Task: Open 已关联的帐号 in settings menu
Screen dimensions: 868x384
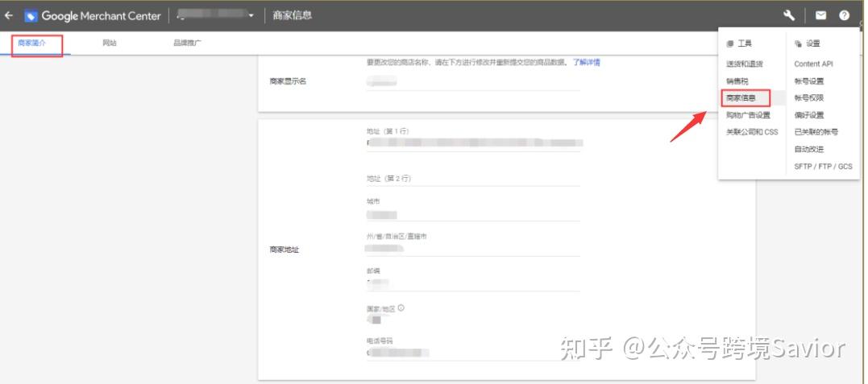Action: [816, 132]
